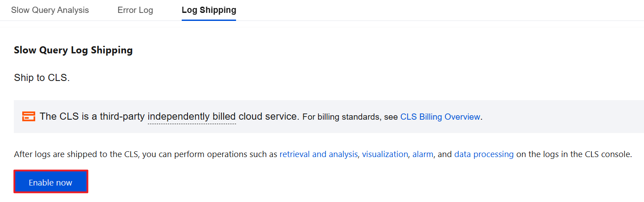This screenshot has height=202, width=644.
Task: Click the 'Ship to CLS.' text
Action: click(42, 78)
